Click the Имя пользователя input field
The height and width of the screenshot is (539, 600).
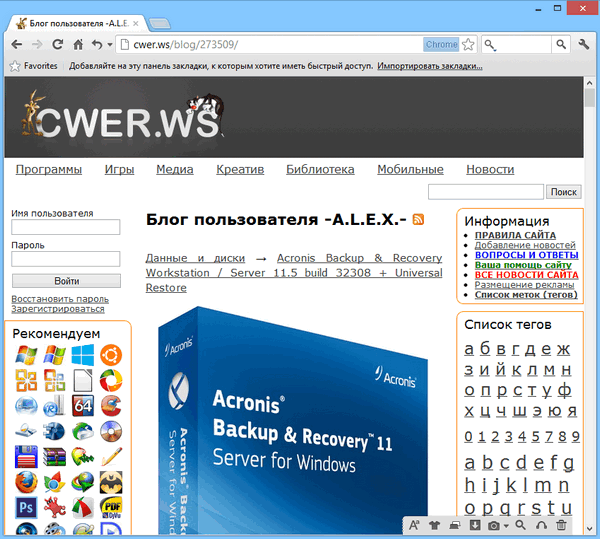click(x=66, y=227)
